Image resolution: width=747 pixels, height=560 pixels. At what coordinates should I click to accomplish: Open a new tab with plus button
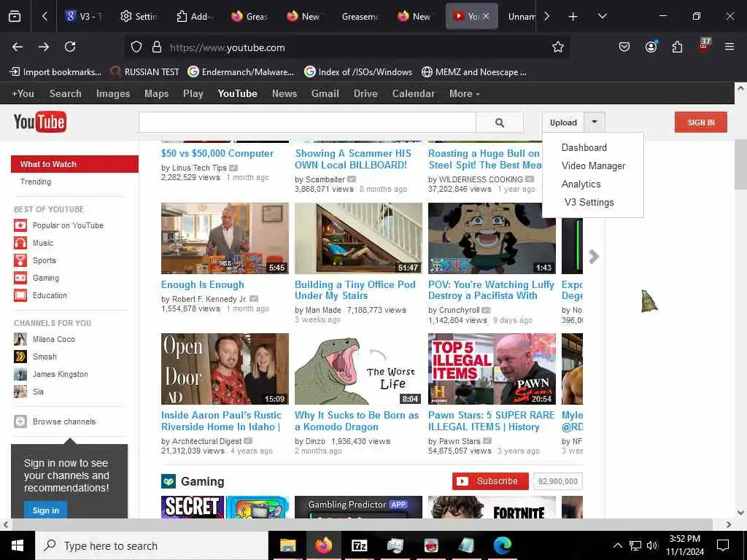point(573,16)
